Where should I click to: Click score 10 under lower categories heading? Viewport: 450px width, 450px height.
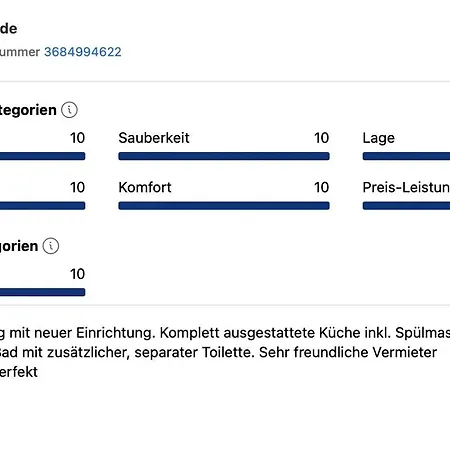pos(77,274)
